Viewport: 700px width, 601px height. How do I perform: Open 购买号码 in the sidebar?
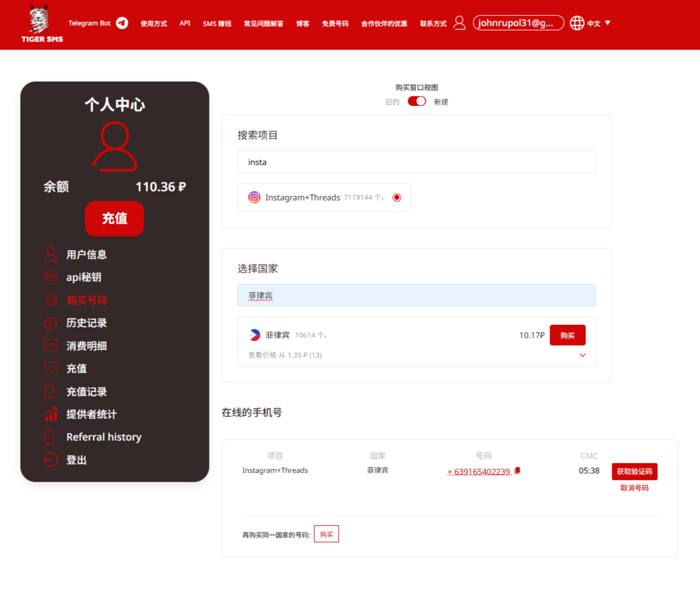[87, 300]
